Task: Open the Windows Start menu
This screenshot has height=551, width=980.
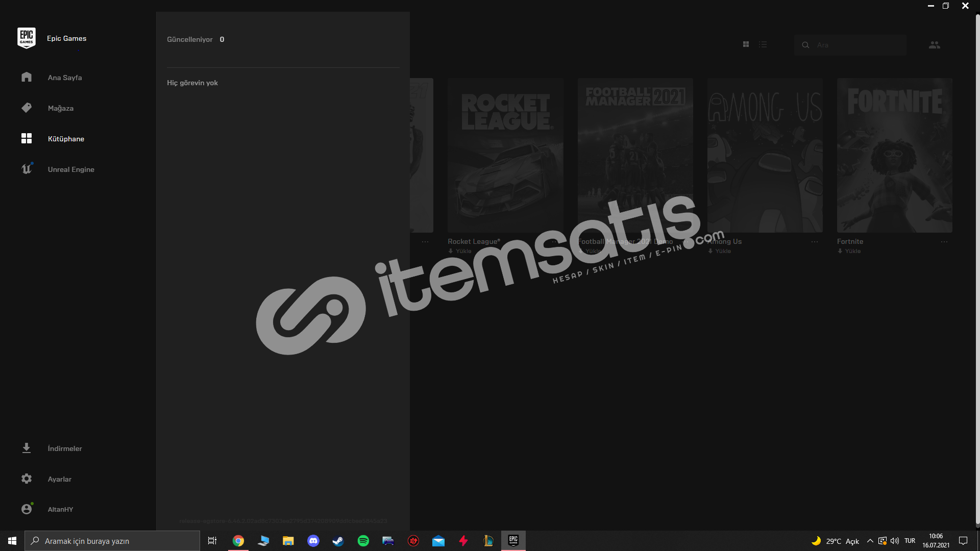Action: (x=12, y=541)
